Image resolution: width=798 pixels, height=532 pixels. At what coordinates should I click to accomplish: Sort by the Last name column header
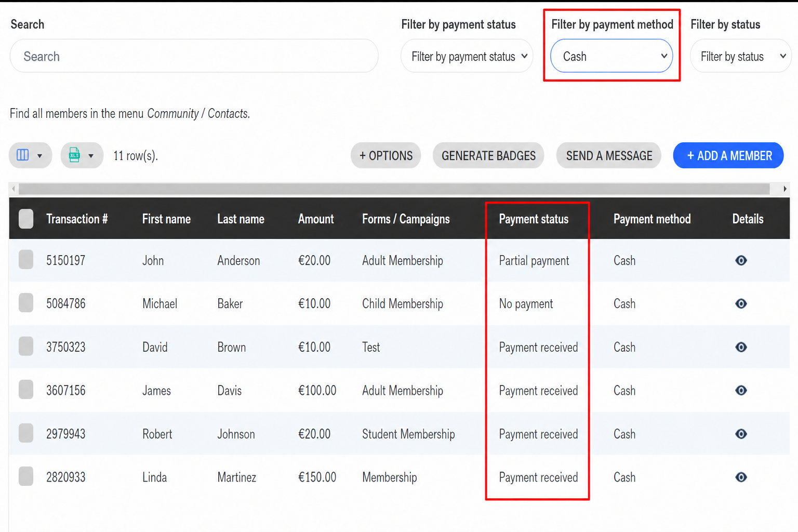241,219
